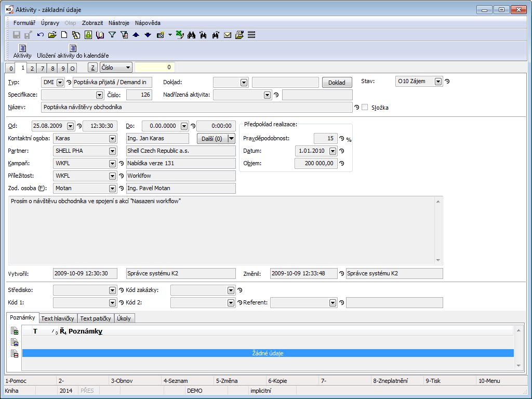
Task: Click the filter funnel icon
Action: [112, 35]
